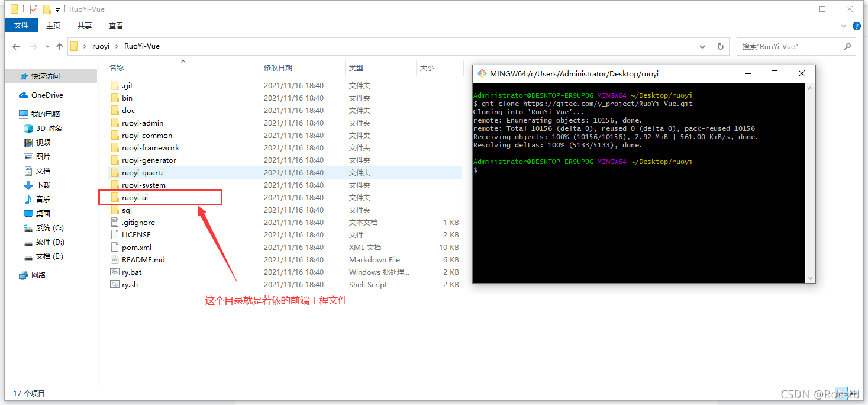Select the ruoyi-quartz folder icon

(x=115, y=173)
